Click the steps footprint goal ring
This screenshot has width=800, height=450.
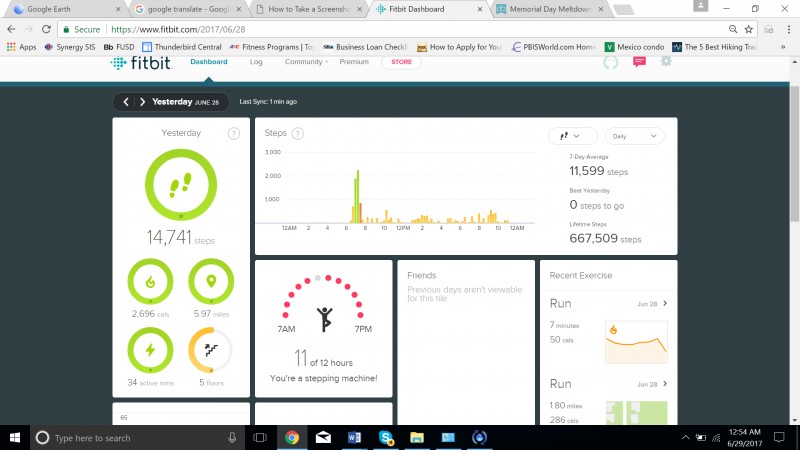181,186
